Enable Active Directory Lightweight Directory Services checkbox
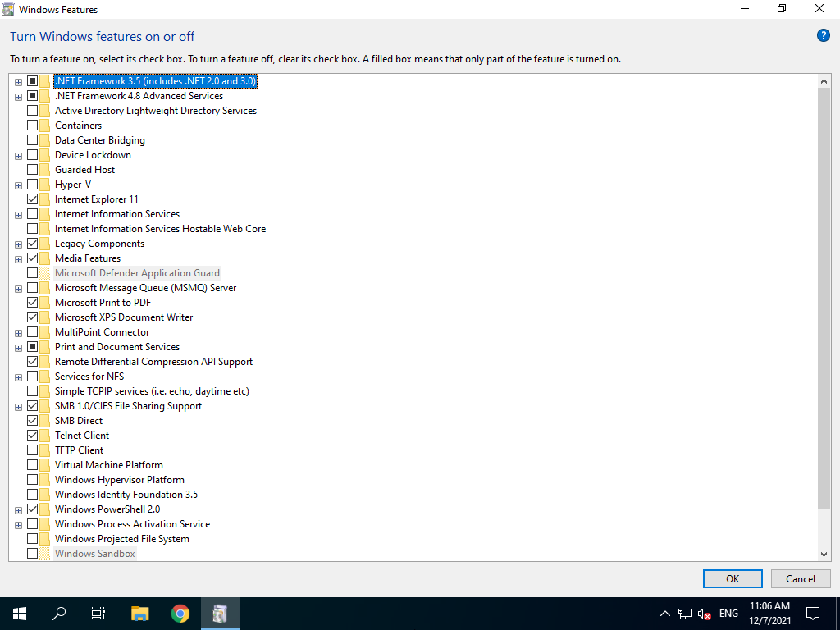The width and height of the screenshot is (840, 630). coord(32,111)
